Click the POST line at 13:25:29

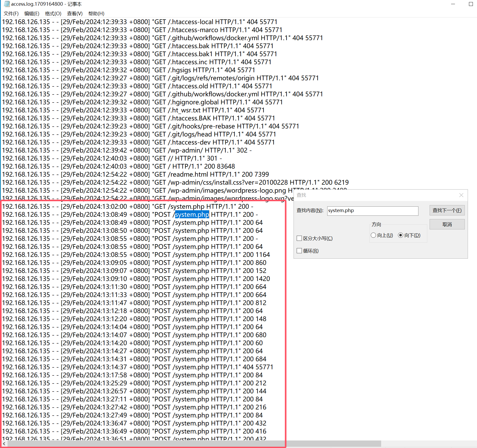pos(134,383)
